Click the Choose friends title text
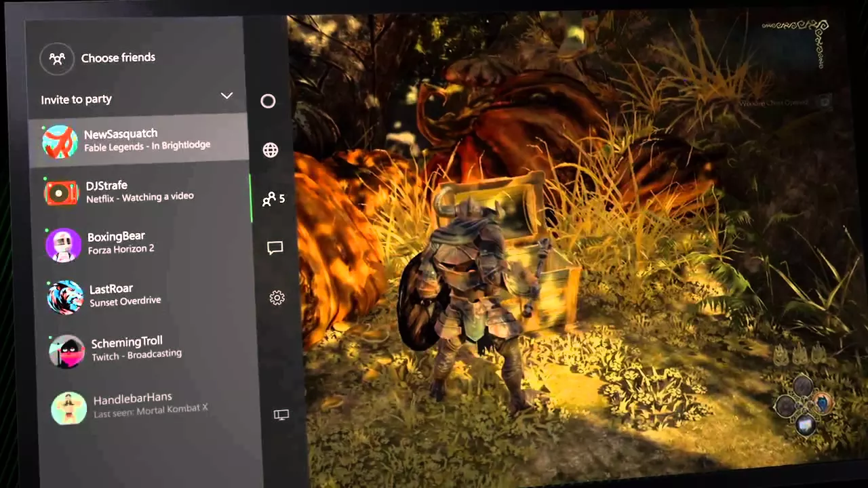 (x=118, y=58)
